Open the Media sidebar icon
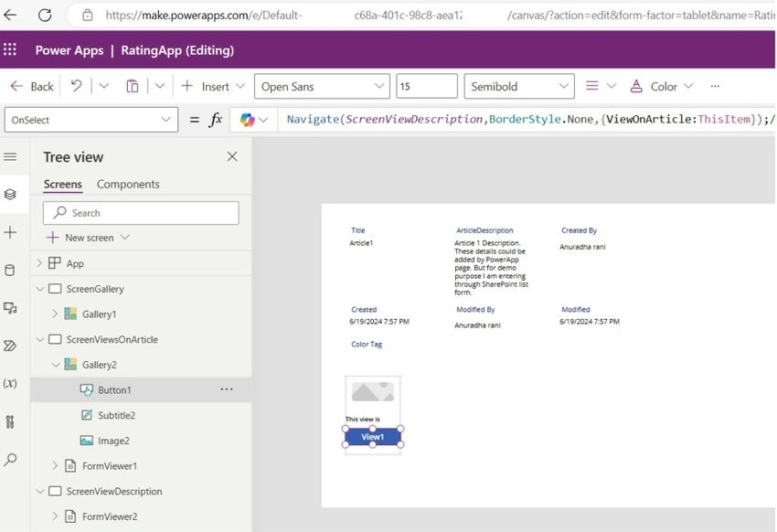 point(10,308)
